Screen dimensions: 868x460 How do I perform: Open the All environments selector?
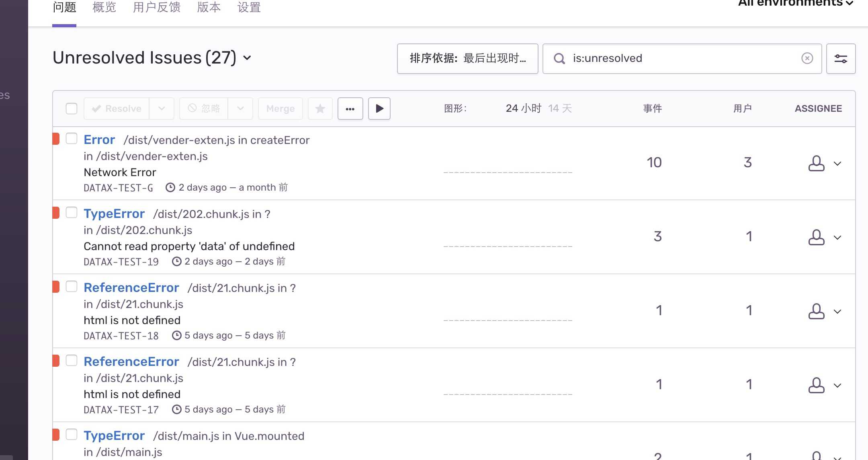coord(796,2)
